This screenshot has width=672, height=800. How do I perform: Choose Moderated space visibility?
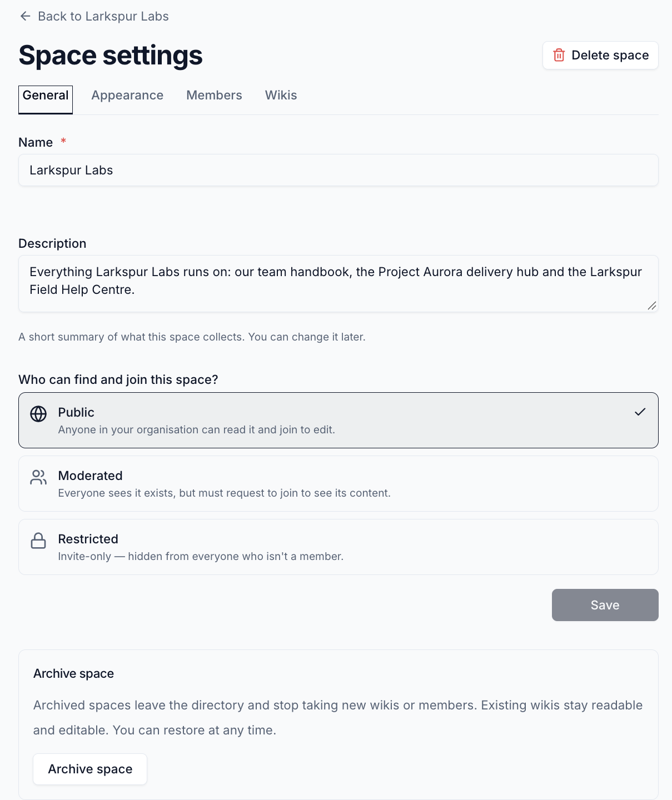coord(339,483)
